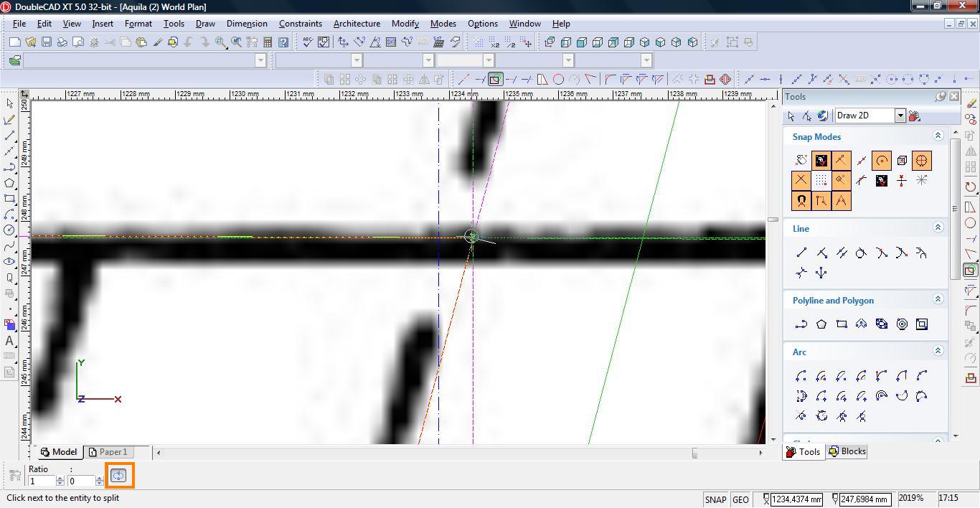Screen dimensions: 980x508
Task: Click the first Ratio input field
Action: (x=41, y=481)
